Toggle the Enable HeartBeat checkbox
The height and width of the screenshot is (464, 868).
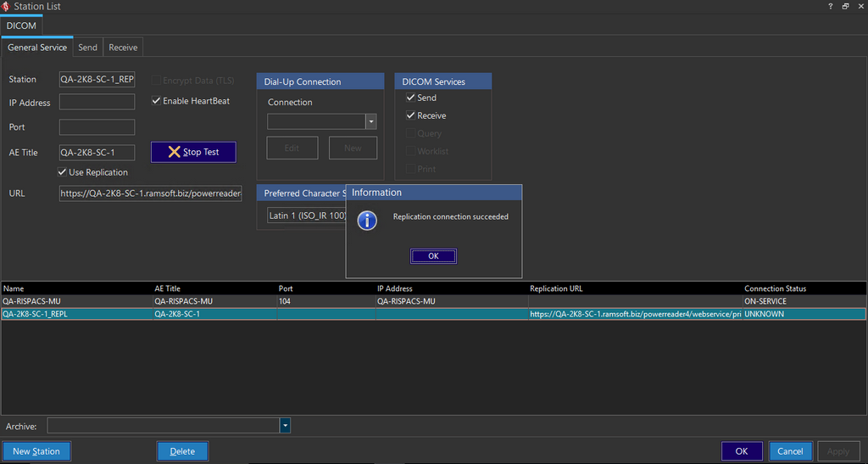pos(156,101)
